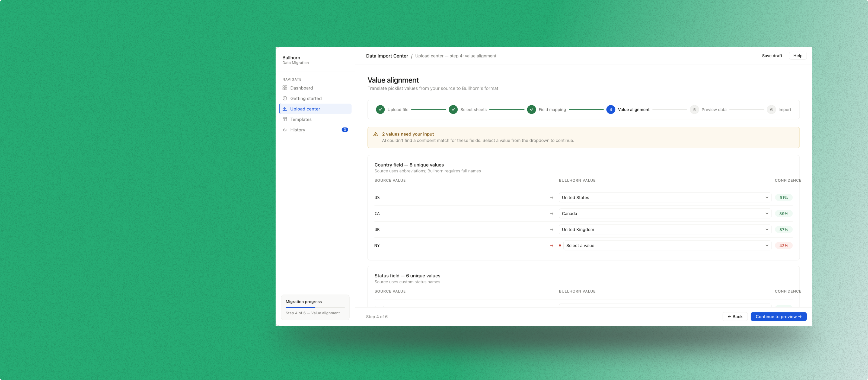Click "Step 4 of 6" footer text
The width and height of the screenshot is (868, 380).
coord(377,317)
